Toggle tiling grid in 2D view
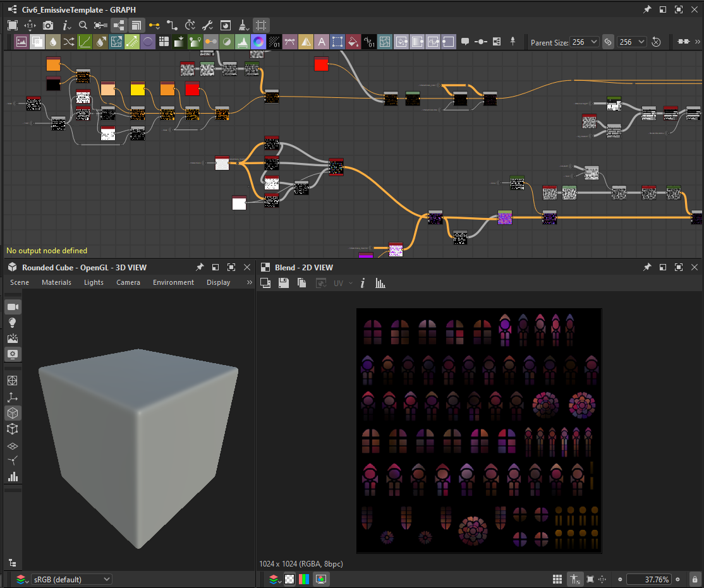The height and width of the screenshot is (588, 704). coord(557,579)
